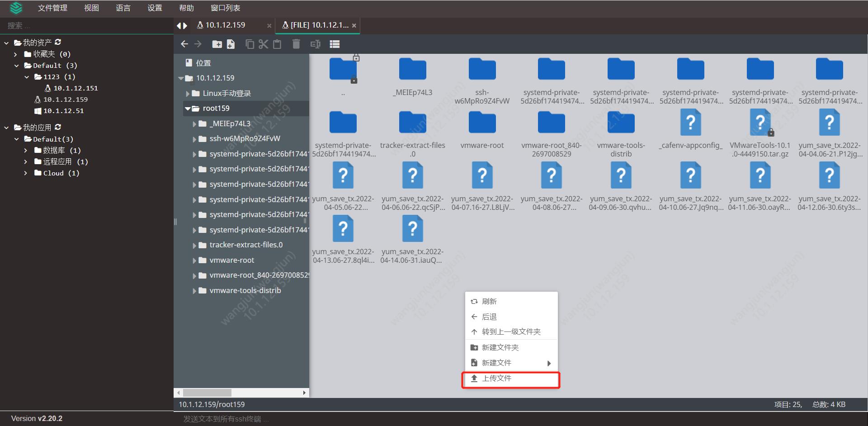Open the 设置 menu in the menu bar
This screenshot has height=426, width=868.
tap(155, 8)
